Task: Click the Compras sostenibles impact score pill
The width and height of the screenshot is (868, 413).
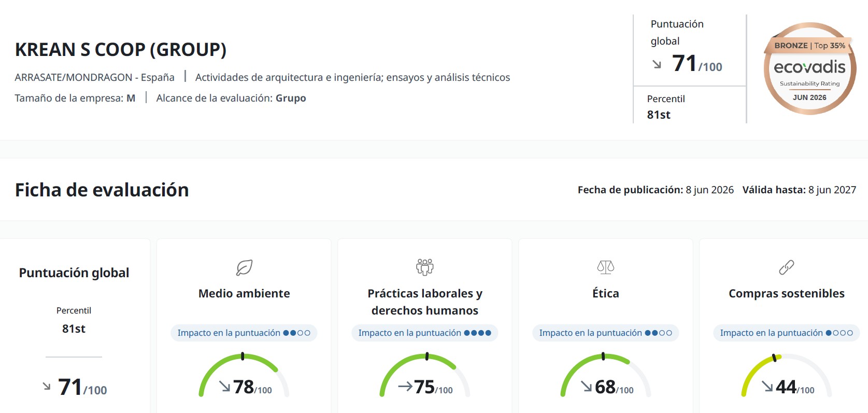Action: tap(787, 333)
